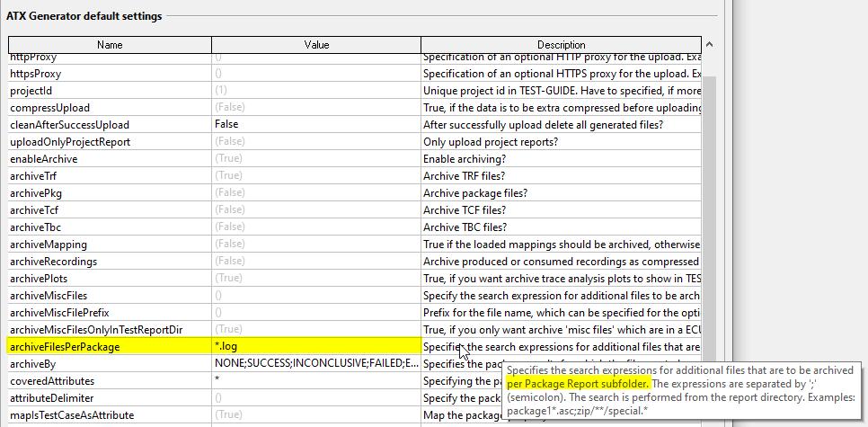The width and height of the screenshot is (868, 427).
Task: Edit the httpsProxy value field
Action: (x=316, y=73)
